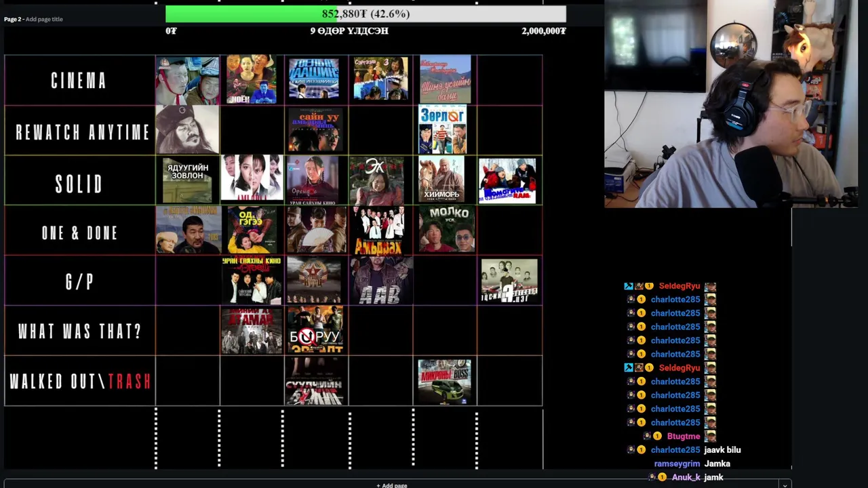Select the 'Сайн уу' movie poster
868x488 pixels.
[315, 129]
